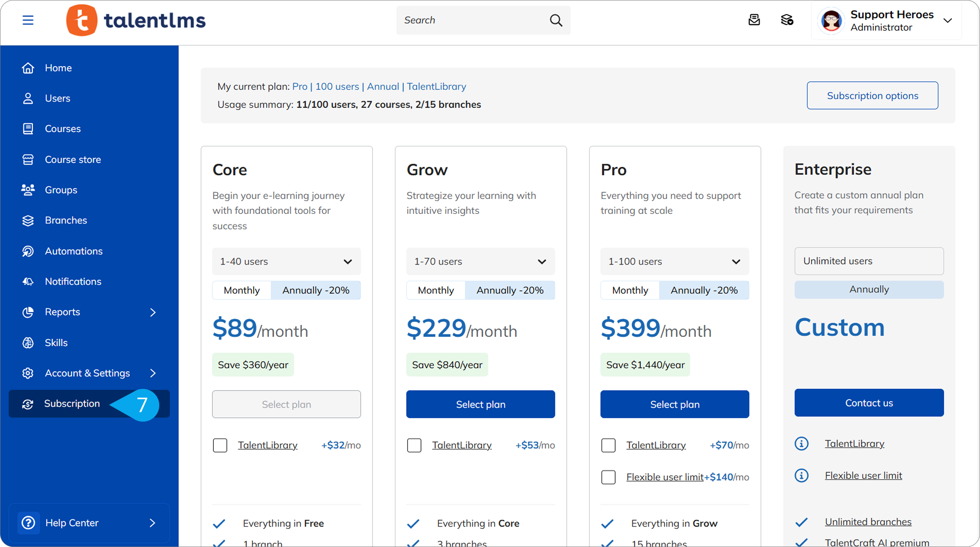The width and height of the screenshot is (980, 547).
Task: Click the branches switcher icon in header
Action: (787, 20)
